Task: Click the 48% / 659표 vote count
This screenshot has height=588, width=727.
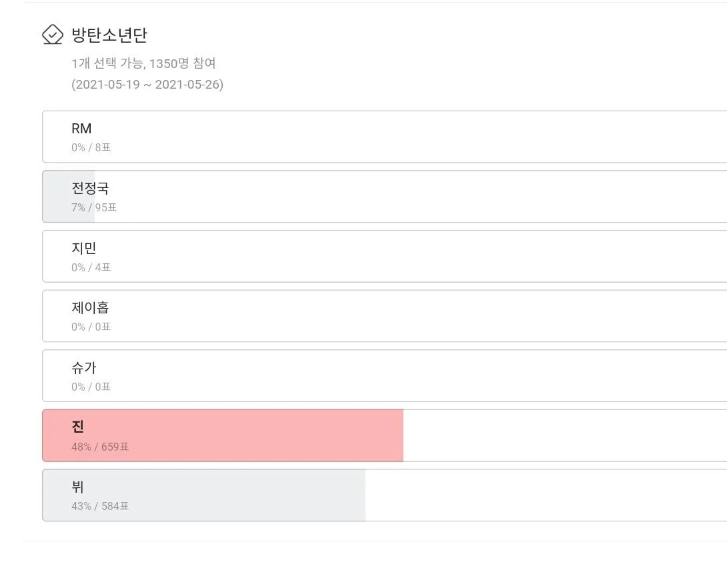Action: pos(100,447)
